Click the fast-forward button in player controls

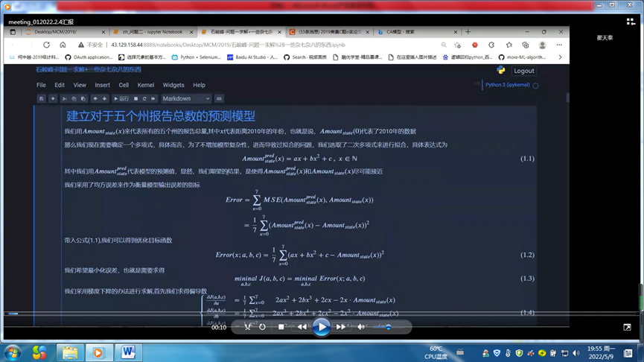pyautogui.click(x=341, y=327)
